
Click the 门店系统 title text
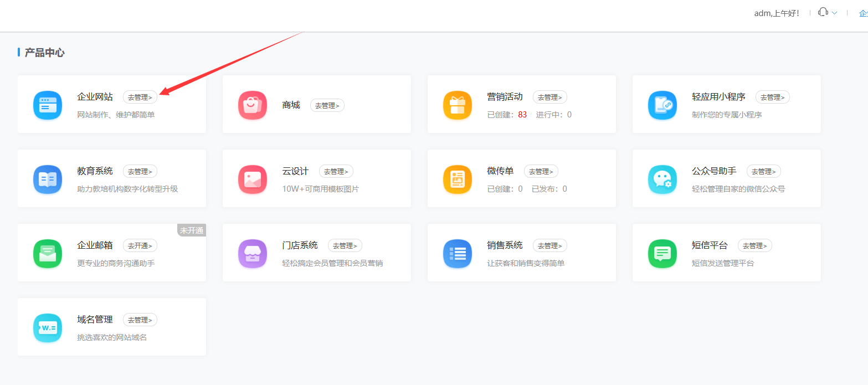pyautogui.click(x=300, y=245)
